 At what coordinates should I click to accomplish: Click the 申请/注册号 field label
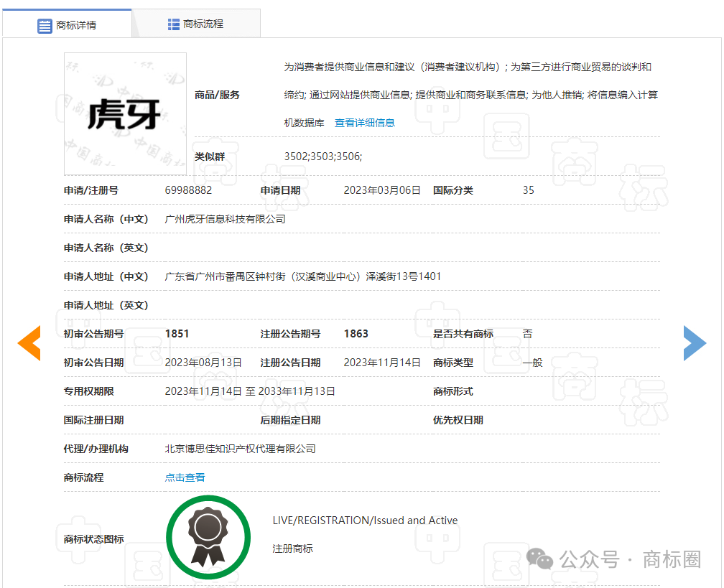pyautogui.click(x=91, y=190)
